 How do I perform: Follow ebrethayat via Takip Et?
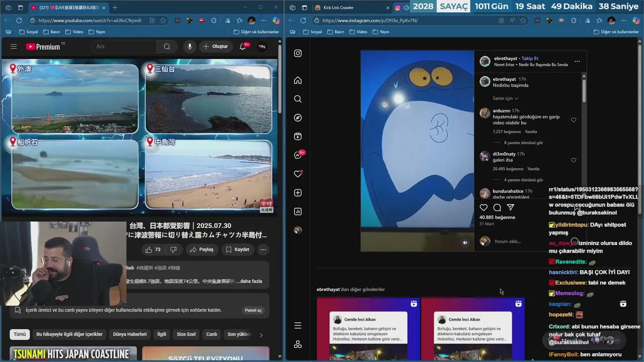point(530,58)
